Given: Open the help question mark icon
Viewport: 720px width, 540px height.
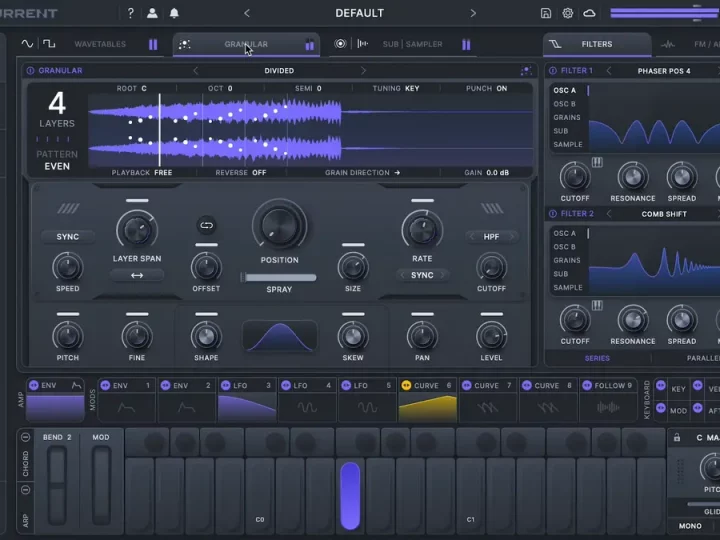Looking at the screenshot, I should pyautogui.click(x=130, y=13).
